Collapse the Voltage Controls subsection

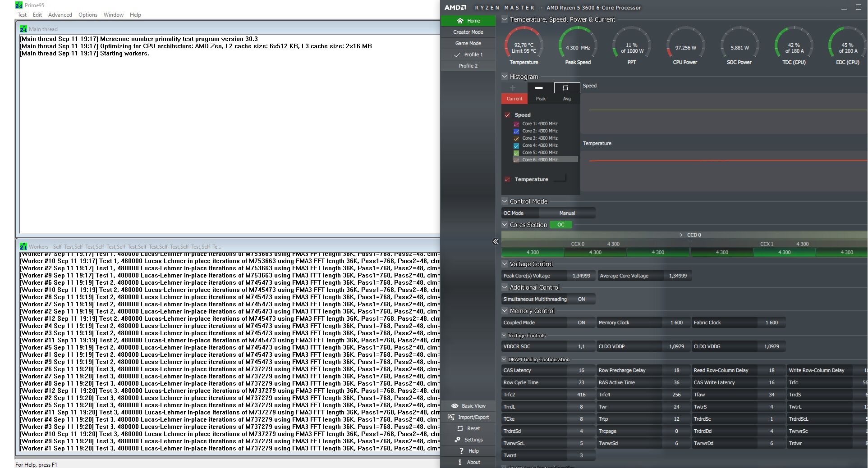(504, 336)
